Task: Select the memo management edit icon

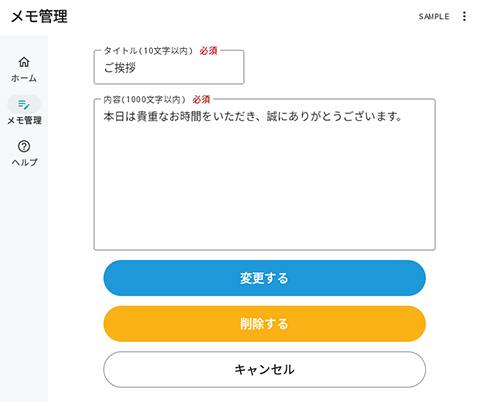Action: click(24, 104)
